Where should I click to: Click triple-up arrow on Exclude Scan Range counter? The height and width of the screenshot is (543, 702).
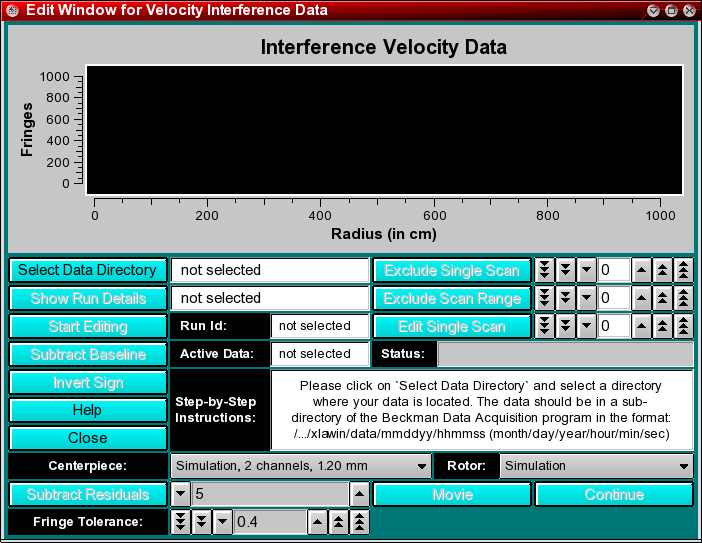(x=684, y=298)
